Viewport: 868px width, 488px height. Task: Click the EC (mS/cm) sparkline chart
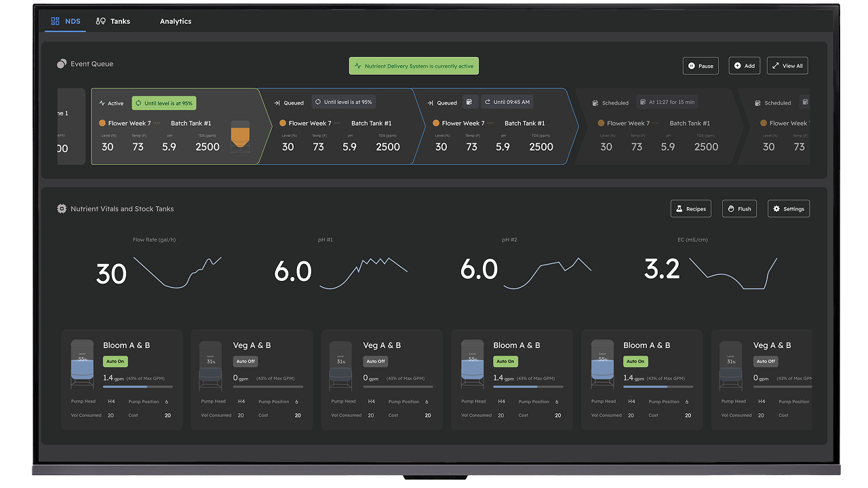click(x=733, y=273)
